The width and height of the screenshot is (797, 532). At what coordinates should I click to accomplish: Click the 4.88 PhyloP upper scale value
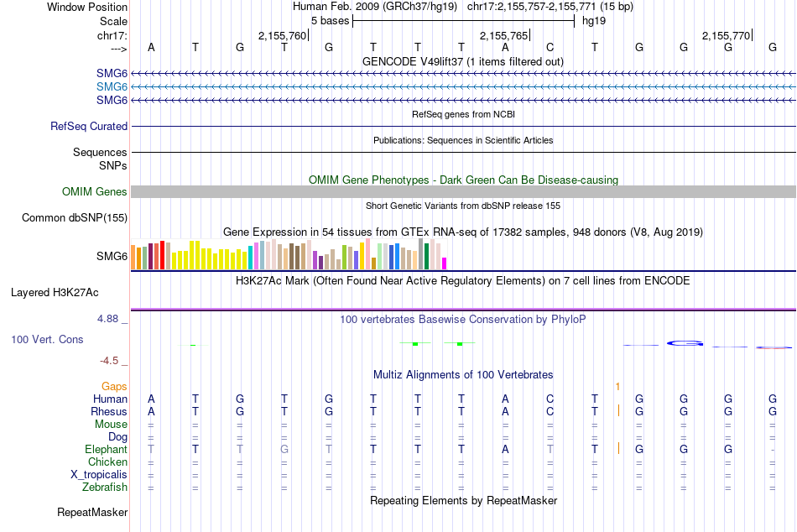107,319
